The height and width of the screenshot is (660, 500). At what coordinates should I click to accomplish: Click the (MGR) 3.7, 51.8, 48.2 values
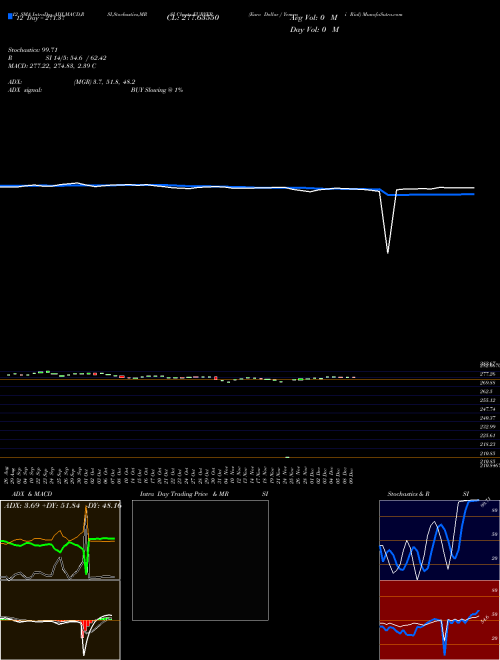104,82
